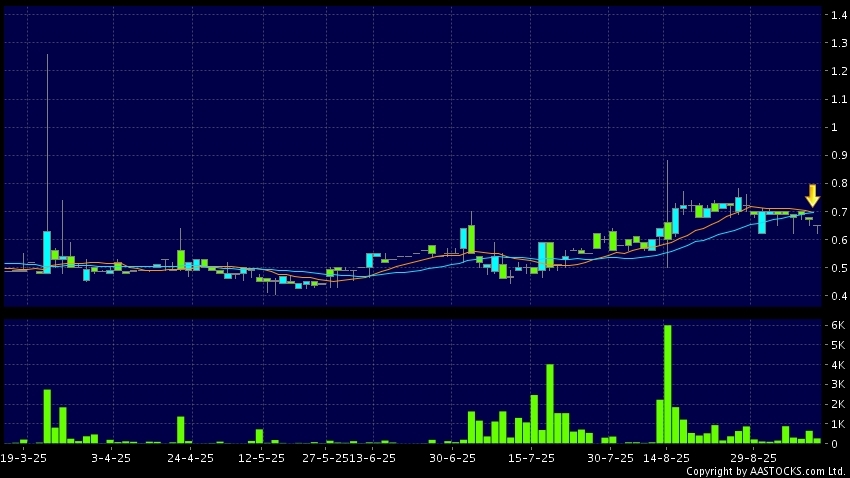This screenshot has height=478, width=850.
Task: Click the 30-7-25 date label
Action: point(610,458)
